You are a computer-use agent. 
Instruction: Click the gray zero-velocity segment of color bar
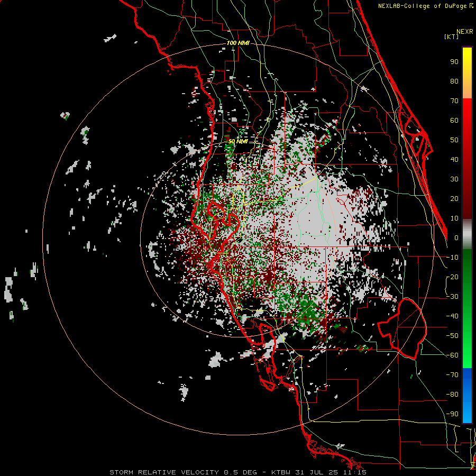[x=467, y=234]
